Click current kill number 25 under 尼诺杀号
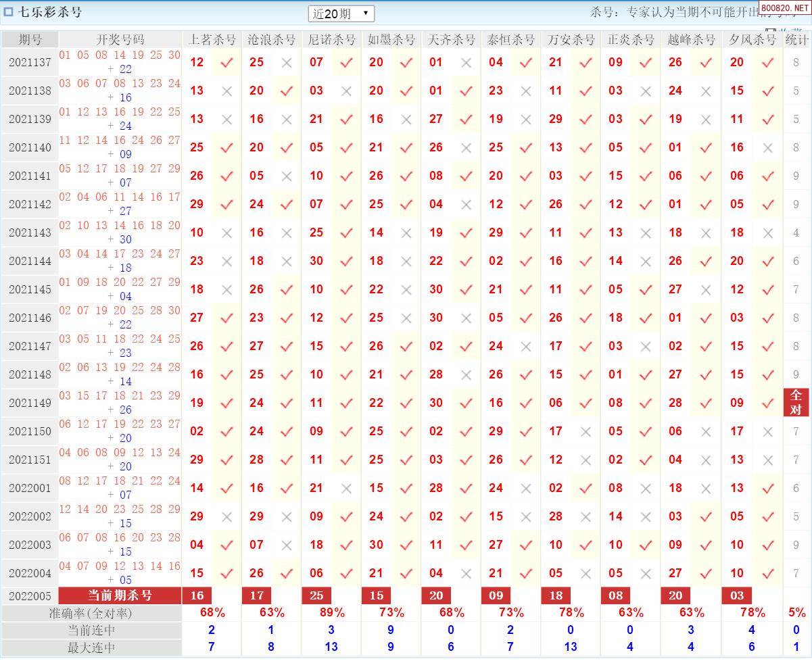 [x=316, y=595]
